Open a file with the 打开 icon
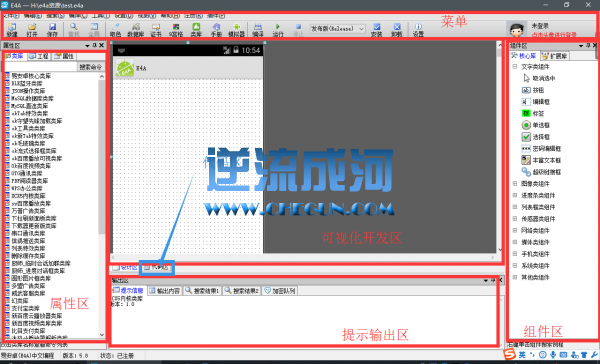The width and height of the screenshot is (600, 364). tap(32, 29)
